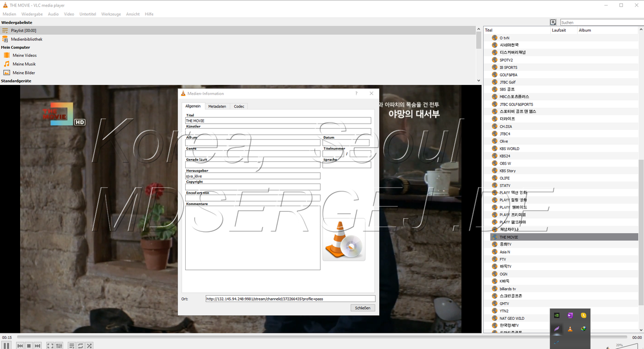Skip to the next playlist item

pyautogui.click(x=37, y=345)
